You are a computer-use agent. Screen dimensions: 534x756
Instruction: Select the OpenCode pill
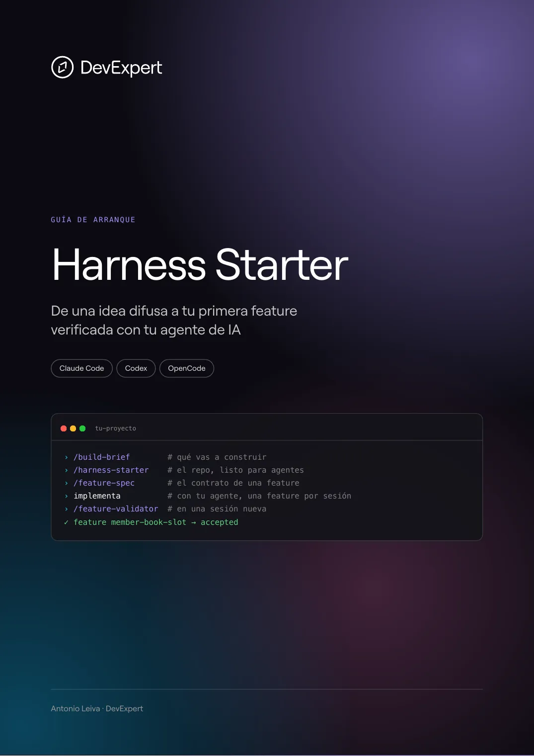click(x=187, y=368)
